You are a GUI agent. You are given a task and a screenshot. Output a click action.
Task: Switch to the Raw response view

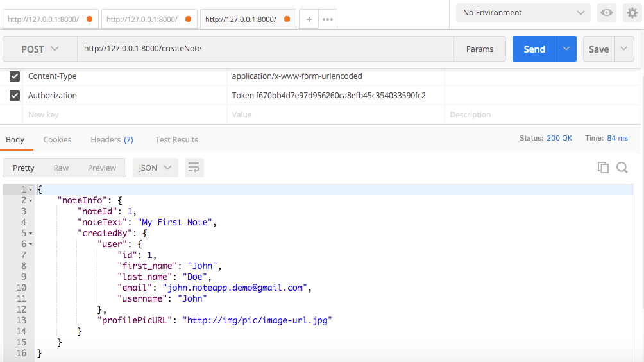(x=61, y=168)
